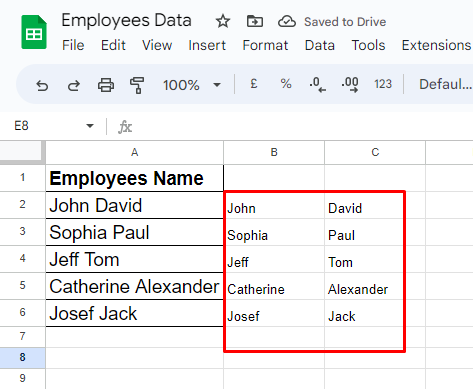Click the Saved to Drive status

[345, 22]
